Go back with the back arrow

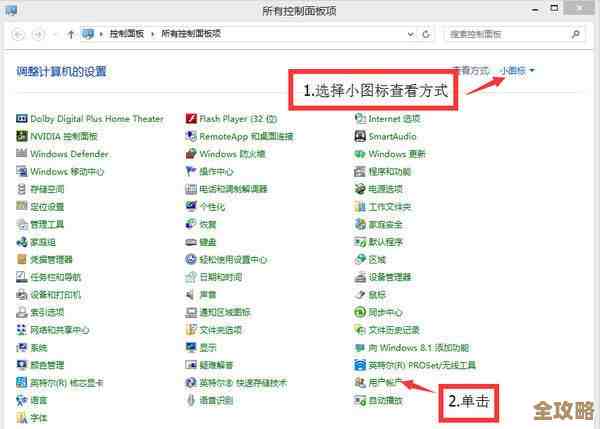[18, 35]
